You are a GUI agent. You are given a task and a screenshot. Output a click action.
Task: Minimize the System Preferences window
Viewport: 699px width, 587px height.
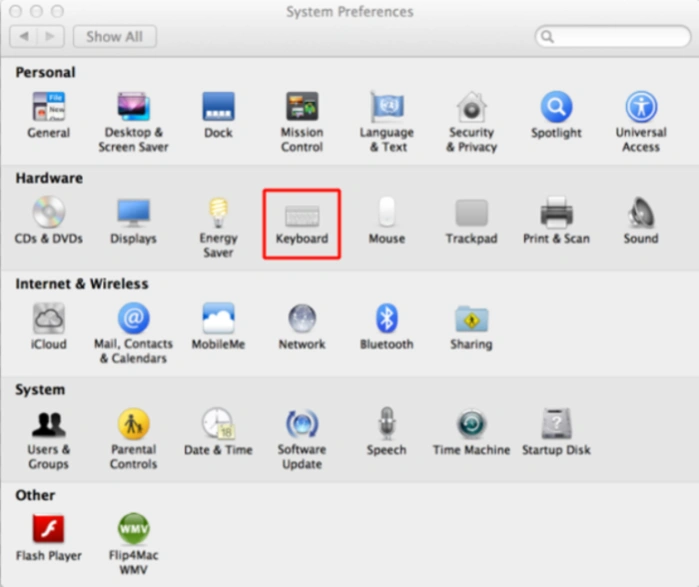(37, 11)
